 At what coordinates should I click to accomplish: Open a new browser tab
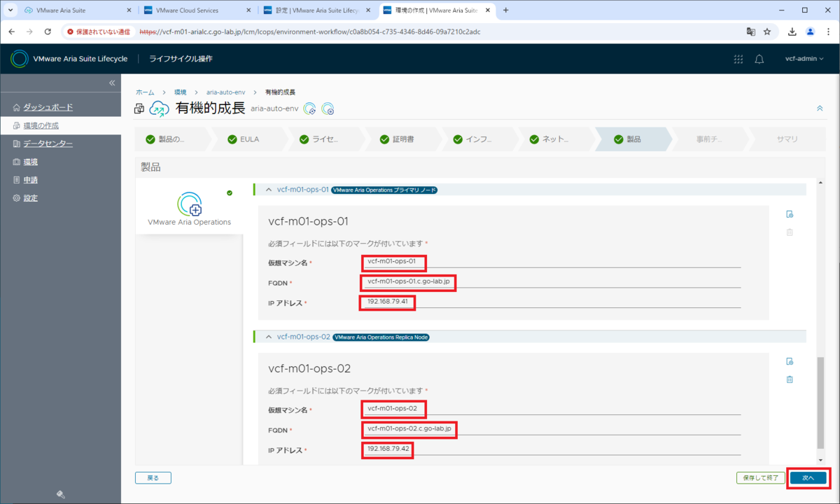click(x=506, y=10)
